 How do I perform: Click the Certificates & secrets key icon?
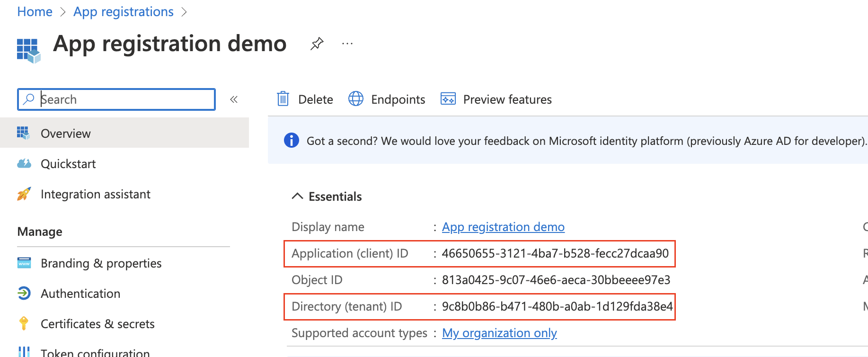point(24,323)
